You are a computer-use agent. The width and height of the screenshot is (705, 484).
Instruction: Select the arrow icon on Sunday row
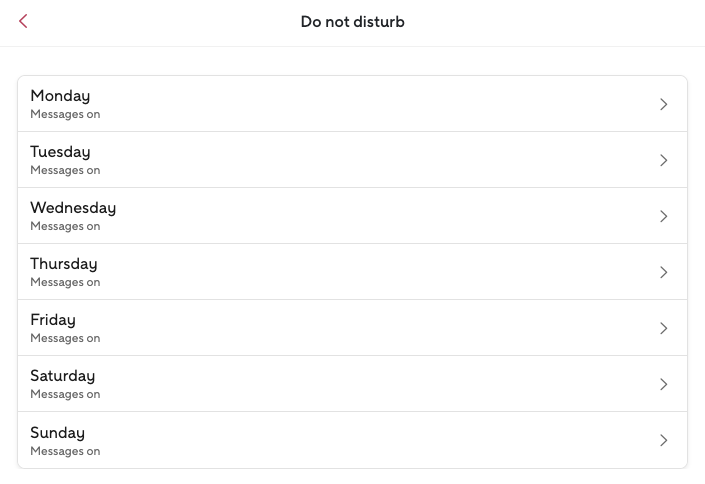pyautogui.click(x=663, y=440)
